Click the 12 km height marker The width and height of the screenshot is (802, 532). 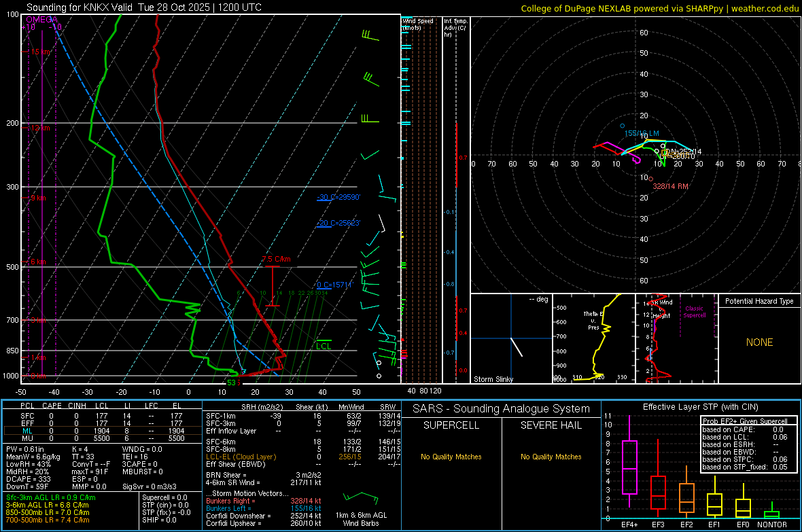point(40,128)
